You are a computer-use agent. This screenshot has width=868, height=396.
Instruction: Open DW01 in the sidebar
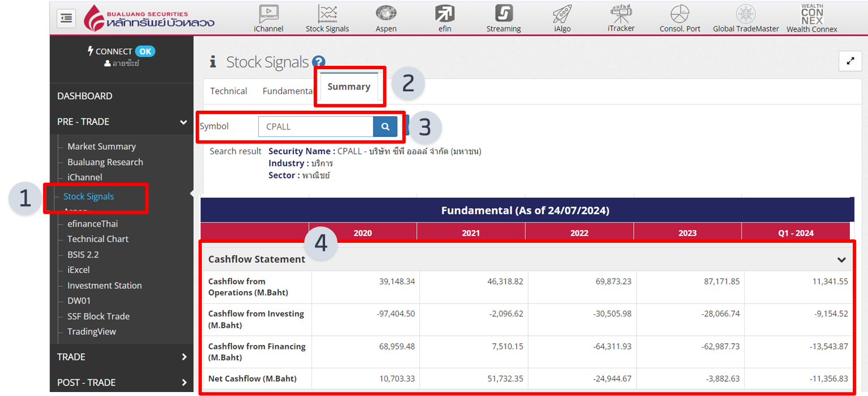[79, 301]
